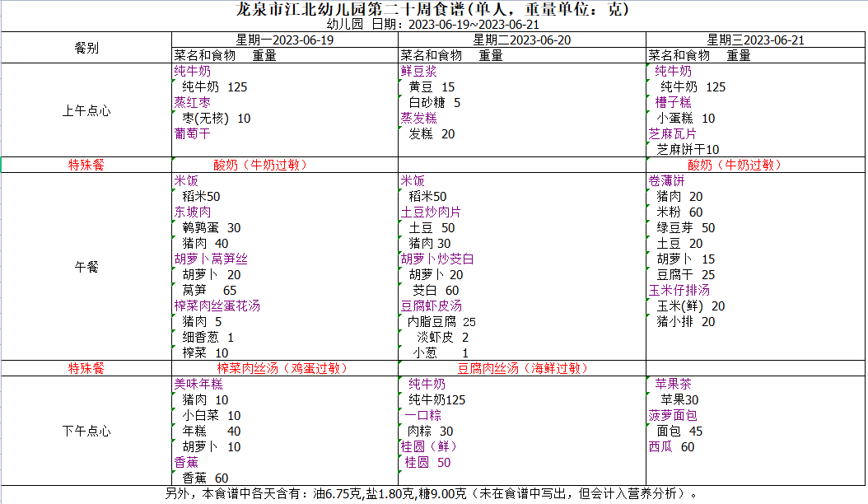Select the 玉米仔排汤 dish name
868x504 pixels.
(679, 290)
